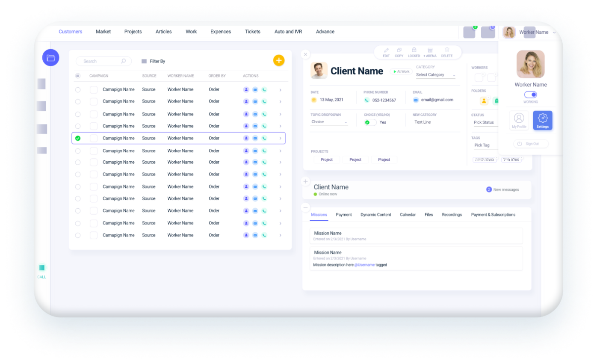Toggle the Working status switch
The height and width of the screenshot is (364, 597).
(x=531, y=95)
